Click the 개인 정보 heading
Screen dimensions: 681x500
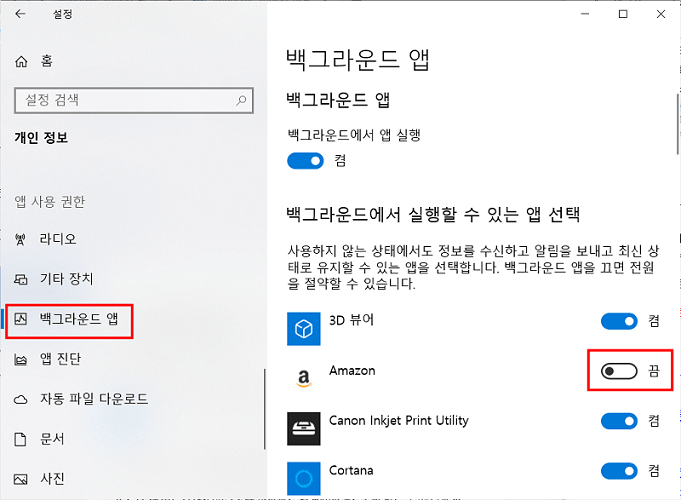coord(41,138)
